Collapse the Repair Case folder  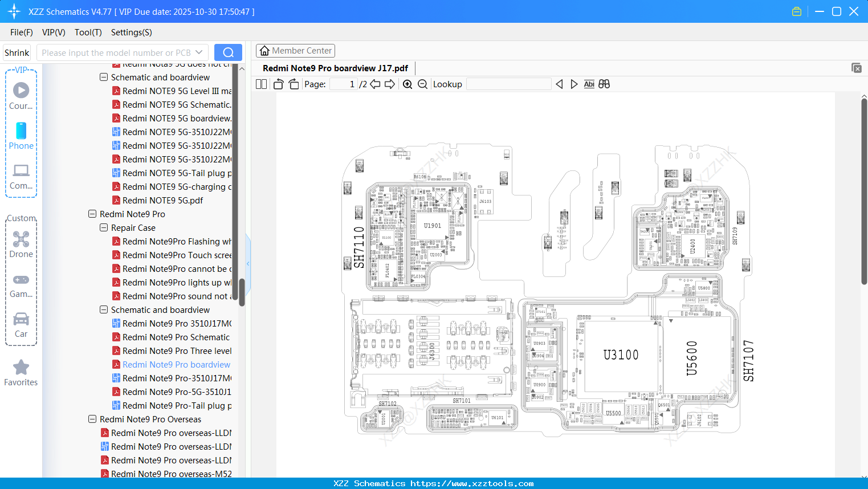104,228
